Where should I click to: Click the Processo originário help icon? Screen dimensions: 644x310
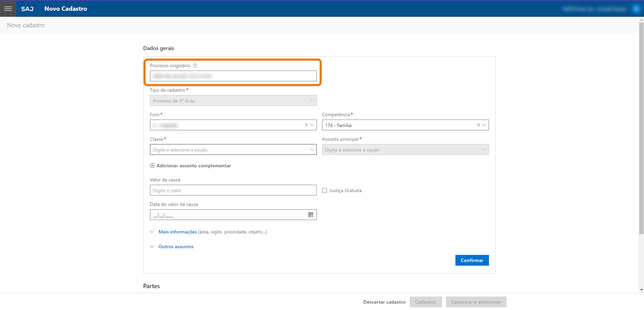(x=195, y=65)
